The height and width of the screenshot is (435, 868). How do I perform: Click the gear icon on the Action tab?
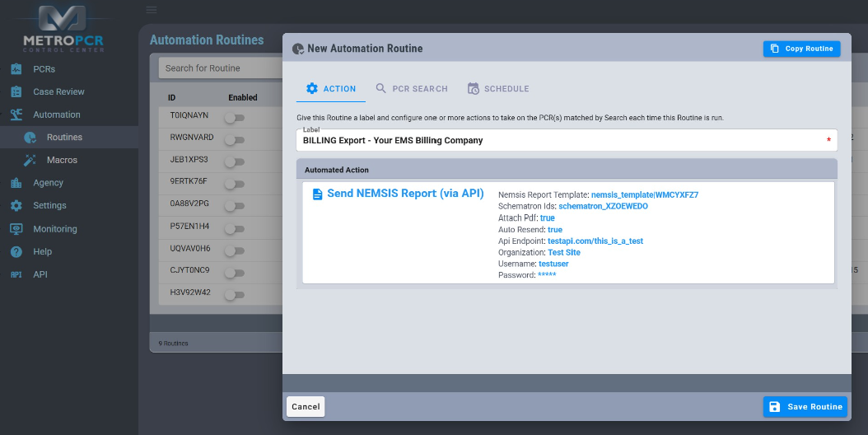[311, 88]
